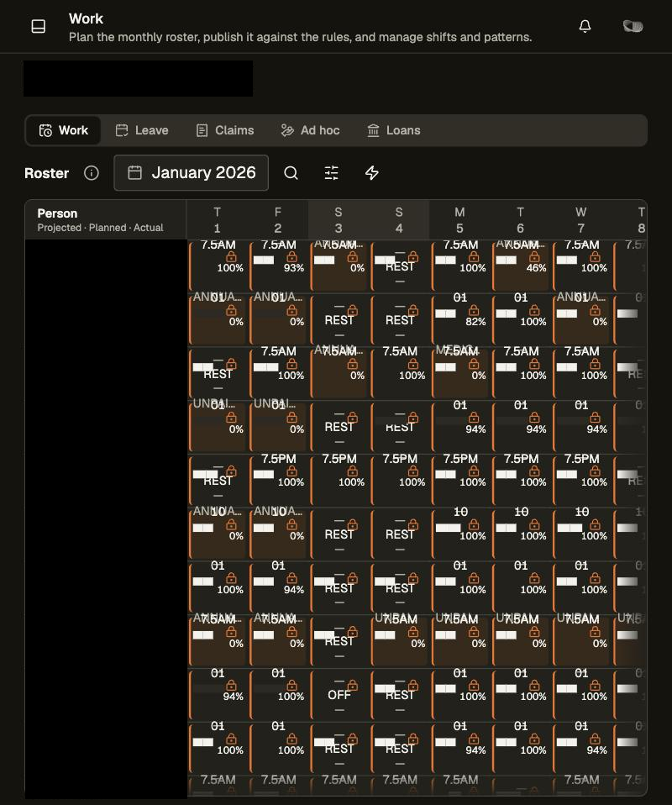Screen dimensions: 672x805
Task: Click the lock icon in 7.5PM W 7 cell
Action: tap(595, 471)
